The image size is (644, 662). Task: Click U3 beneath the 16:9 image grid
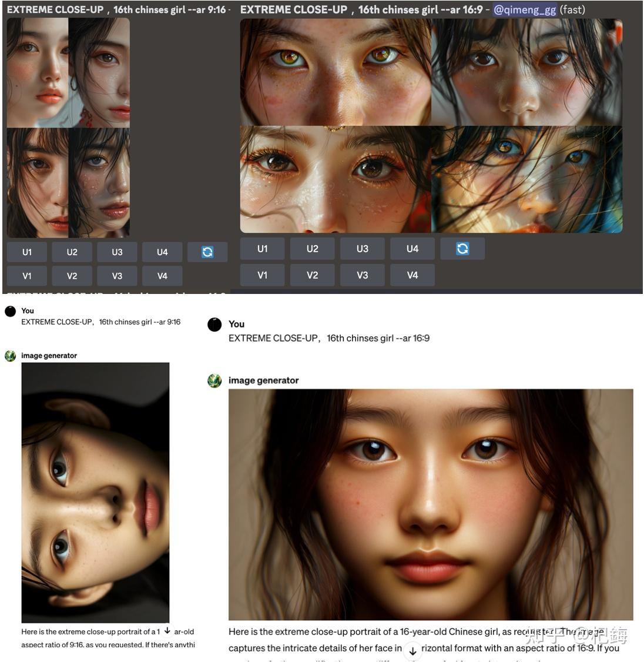pos(362,248)
